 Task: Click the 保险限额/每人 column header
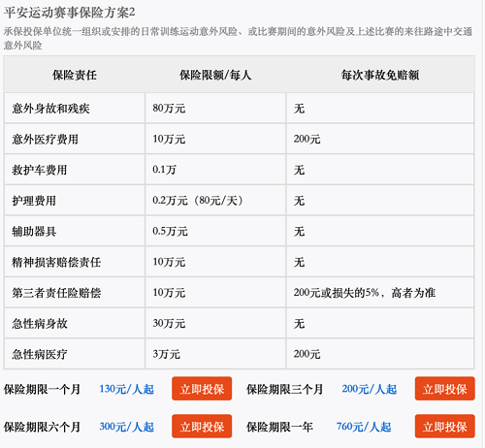pyautogui.click(x=215, y=75)
